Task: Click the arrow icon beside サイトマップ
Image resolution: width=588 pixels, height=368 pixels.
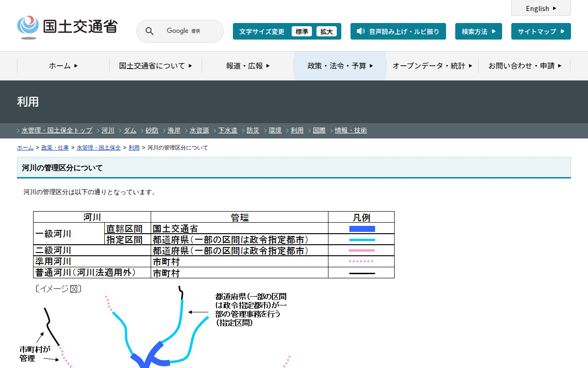Action: pos(563,31)
